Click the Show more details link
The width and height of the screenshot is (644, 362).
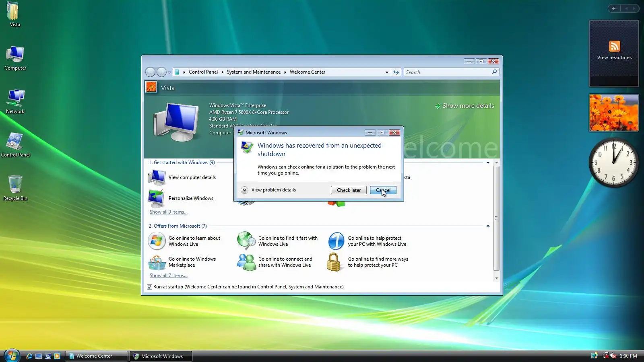pos(468,106)
